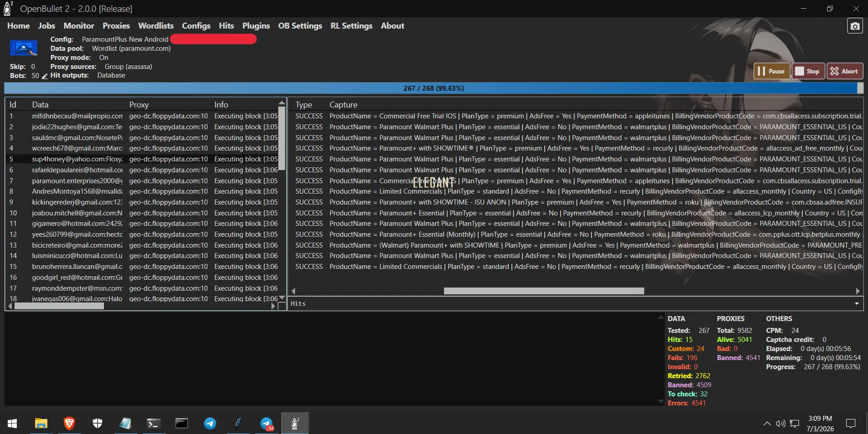Click the OpenBullet logo in title bar
Image resolution: width=868 pixels, height=434 pixels.
(x=8, y=9)
